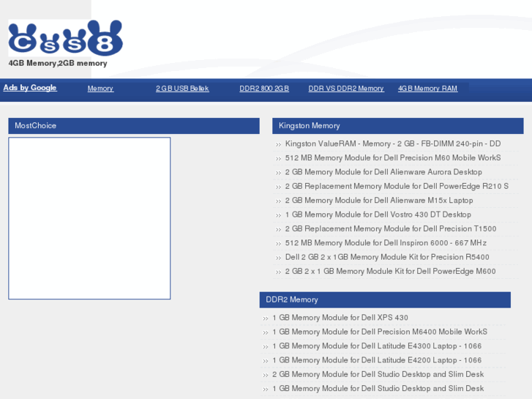Open the 2 GB USB Bellek ad link
Screen dimensions: 532x399
(x=182, y=89)
